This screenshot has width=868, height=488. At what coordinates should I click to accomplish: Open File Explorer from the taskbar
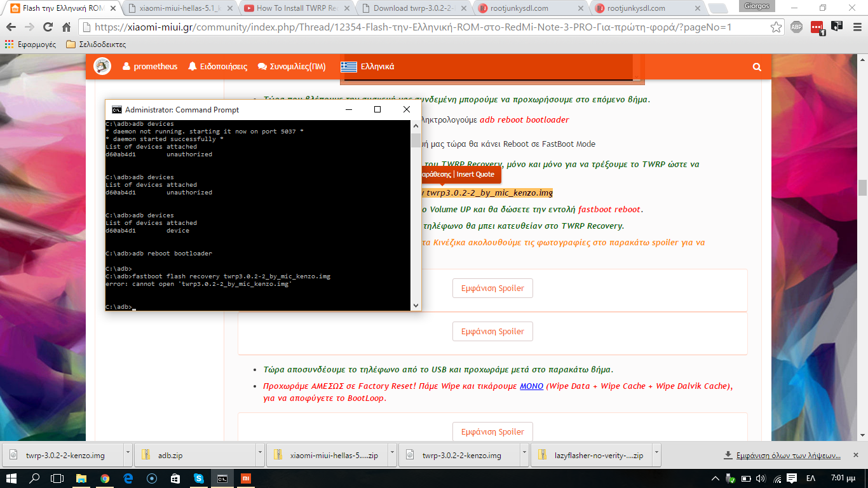click(x=81, y=478)
